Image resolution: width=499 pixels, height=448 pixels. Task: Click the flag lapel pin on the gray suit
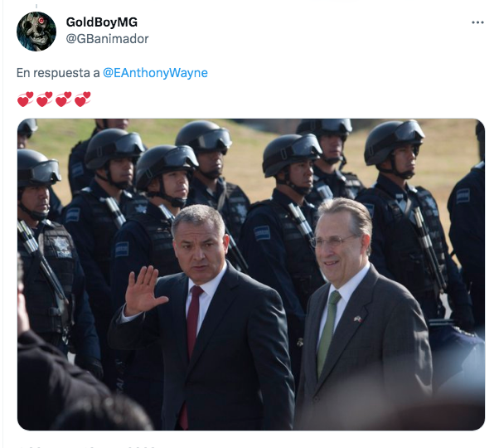pos(358,319)
